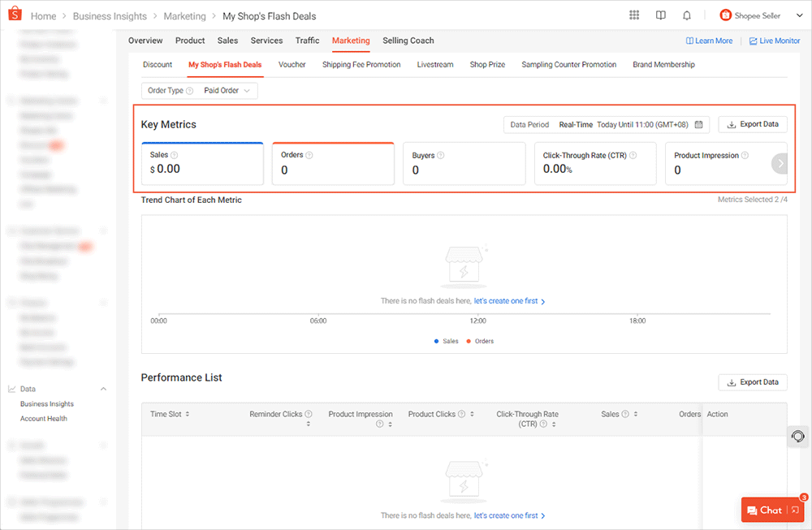Sort by Product Clicks column

472,414
